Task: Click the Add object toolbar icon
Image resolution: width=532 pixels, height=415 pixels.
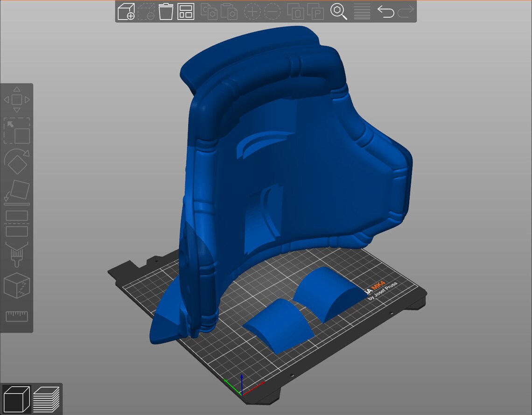Action: pos(126,12)
